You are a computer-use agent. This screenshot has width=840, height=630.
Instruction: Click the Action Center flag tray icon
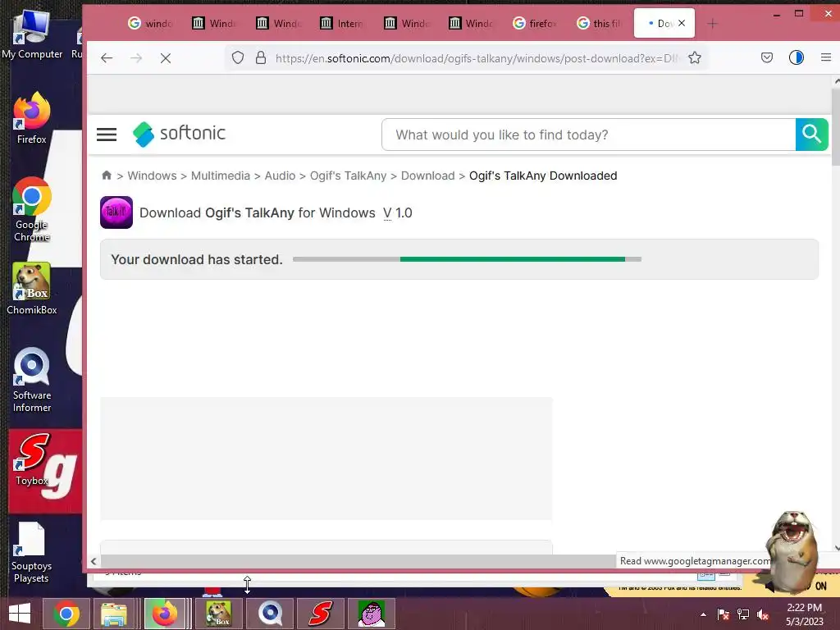click(x=723, y=614)
